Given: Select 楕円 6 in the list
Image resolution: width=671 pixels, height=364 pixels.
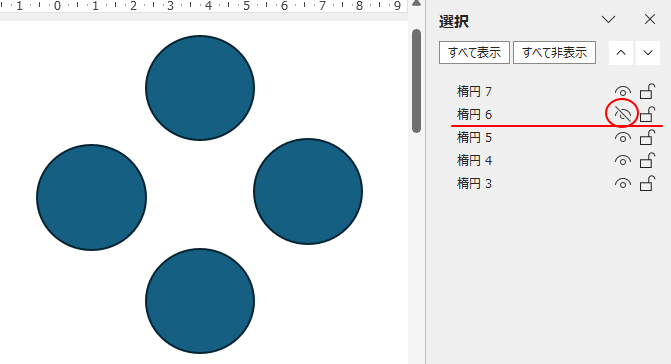Looking at the screenshot, I should click(474, 115).
